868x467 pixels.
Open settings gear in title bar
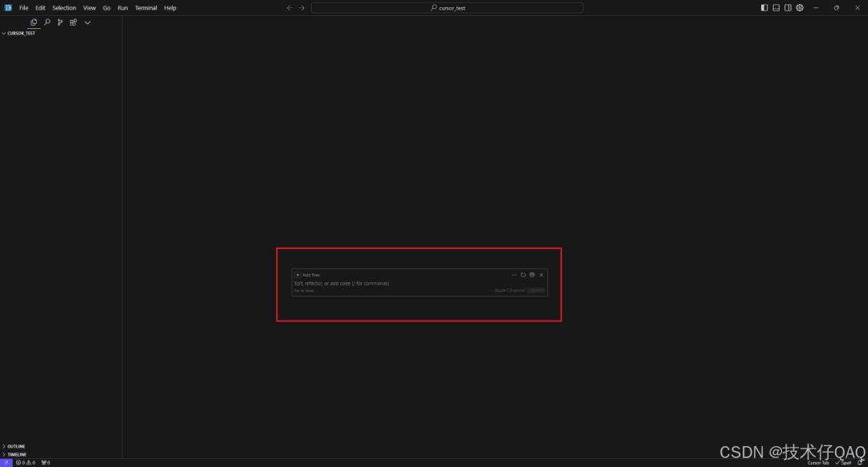point(800,8)
